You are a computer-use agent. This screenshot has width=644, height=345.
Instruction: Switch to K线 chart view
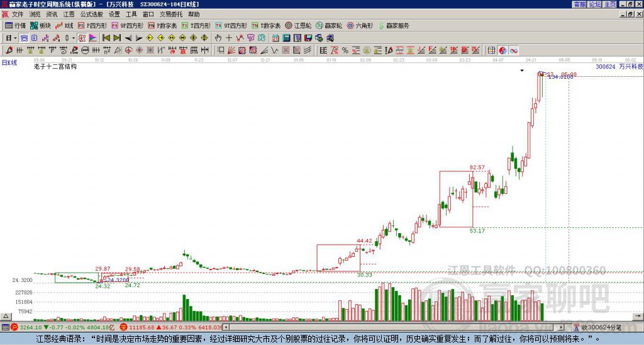pos(64,25)
